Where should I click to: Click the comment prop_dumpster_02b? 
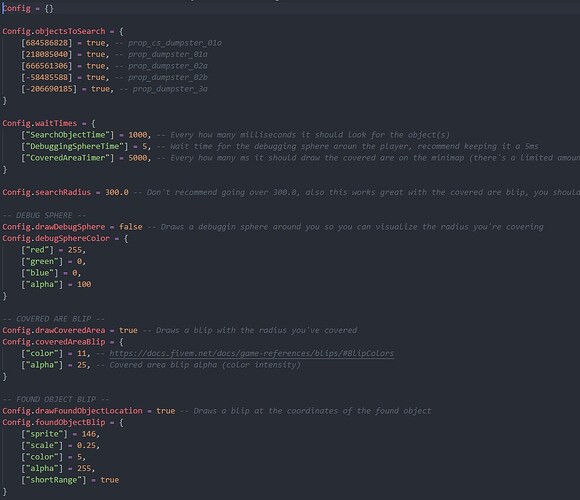tap(168, 77)
